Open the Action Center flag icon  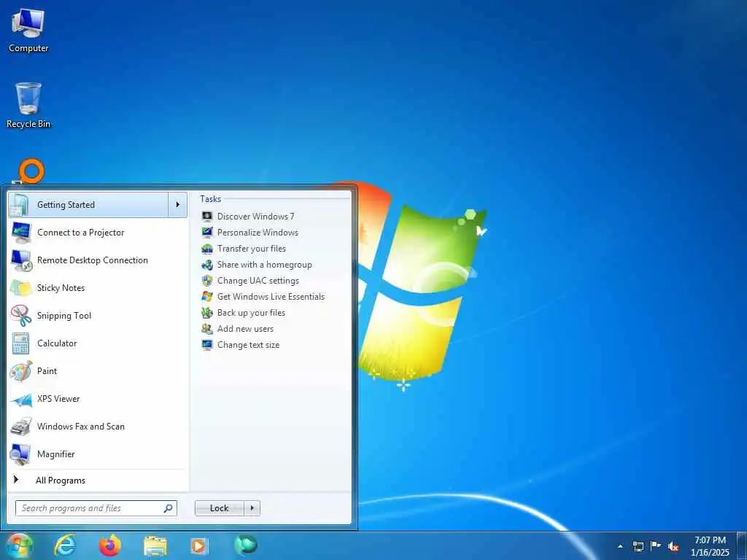[656, 545]
